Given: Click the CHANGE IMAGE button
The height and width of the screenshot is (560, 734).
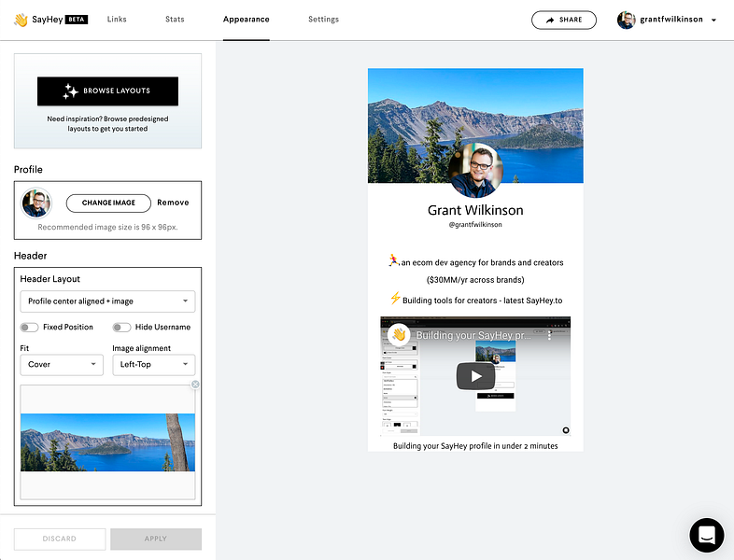Looking at the screenshot, I should coord(108,203).
